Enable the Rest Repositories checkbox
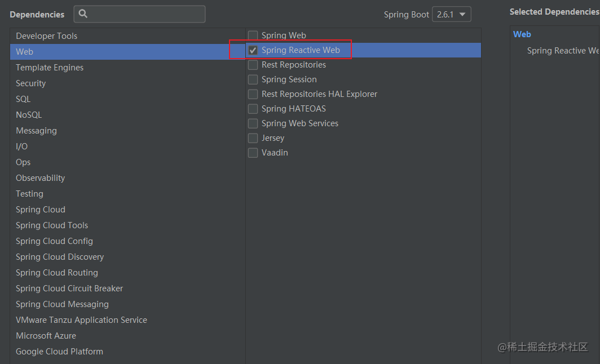 pyautogui.click(x=253, y=65)
